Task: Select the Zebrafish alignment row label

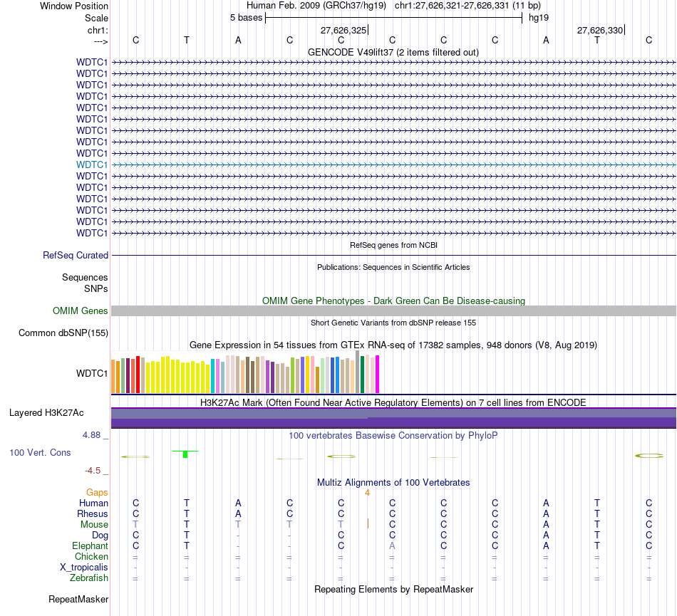Action: 89,578
